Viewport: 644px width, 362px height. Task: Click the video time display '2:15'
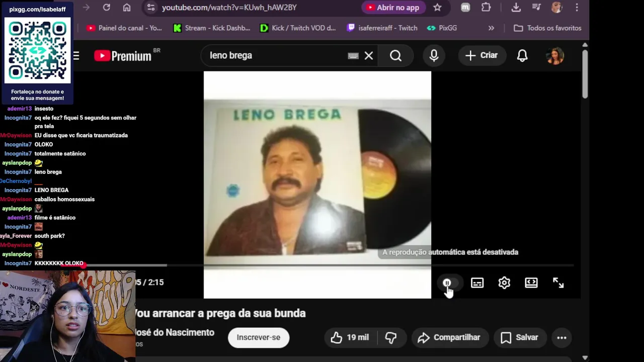tap(155, 283)
